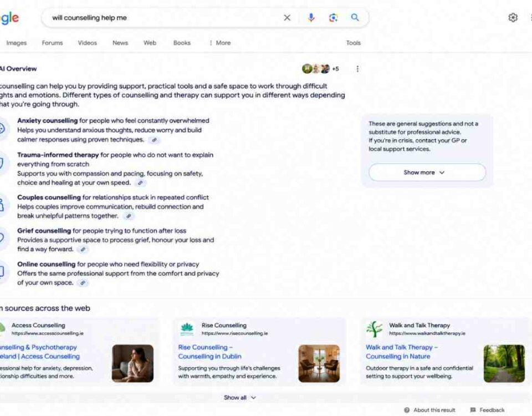Open the More search filters dropdown
Screen dimensions: 532x416
click(x=220, y=43)
